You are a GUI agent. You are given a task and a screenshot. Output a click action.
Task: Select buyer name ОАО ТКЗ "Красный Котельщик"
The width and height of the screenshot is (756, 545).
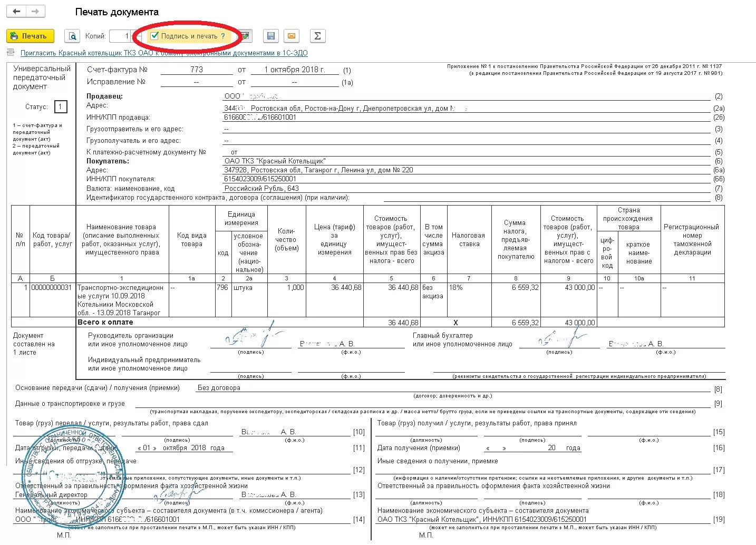[275, 161]
